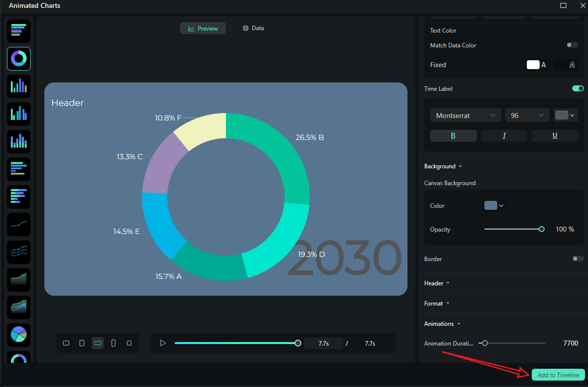Select the stacked area chart template

[18, 308]
